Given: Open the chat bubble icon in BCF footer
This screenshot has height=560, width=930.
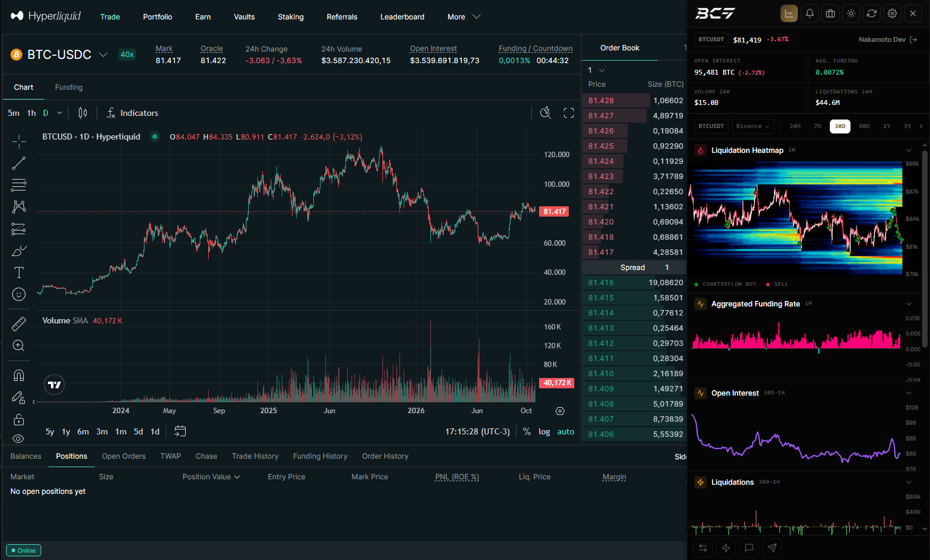Looking at the screenshot, I should coord(749,548).
